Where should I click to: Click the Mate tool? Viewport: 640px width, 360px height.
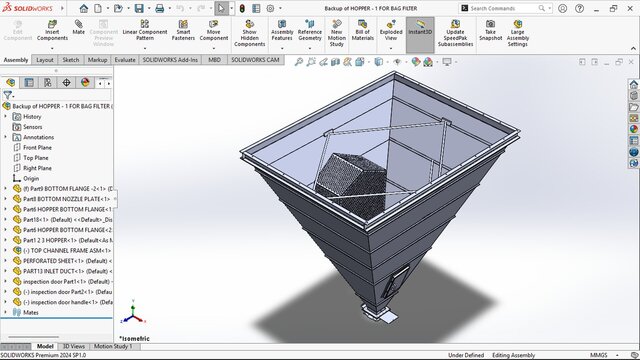pos(78,28)
